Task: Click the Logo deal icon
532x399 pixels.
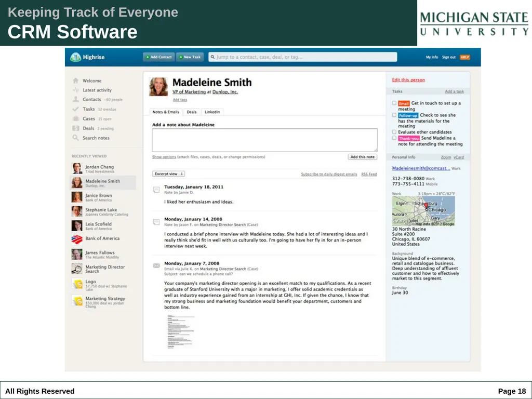Action: (77, 284)
